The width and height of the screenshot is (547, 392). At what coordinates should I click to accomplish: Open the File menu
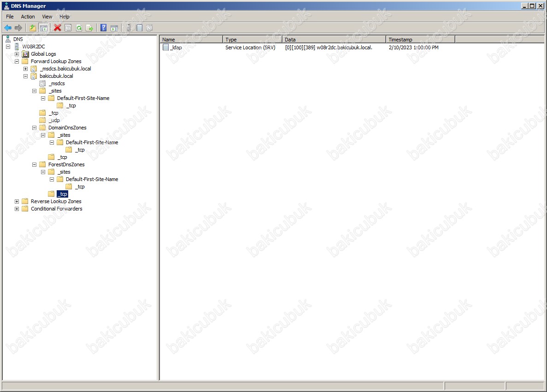point(10,17)
